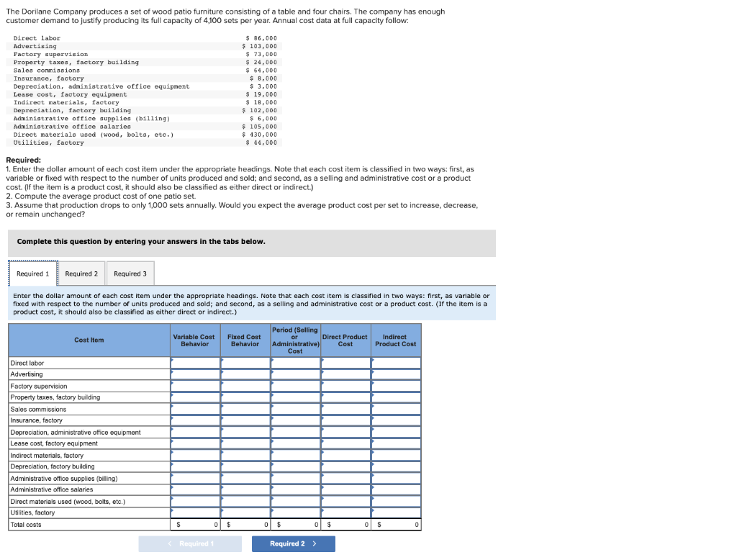
Task: Click the Fixed Cost Behavior column header
Action: [245, 340]
